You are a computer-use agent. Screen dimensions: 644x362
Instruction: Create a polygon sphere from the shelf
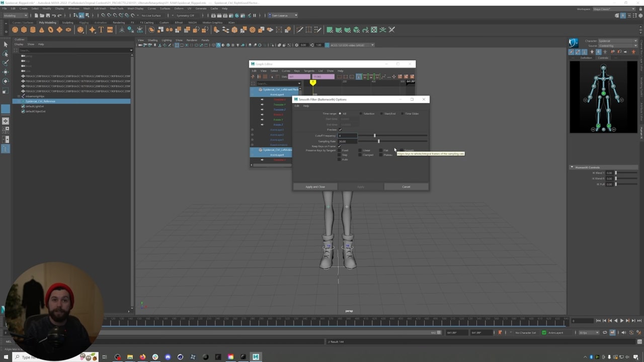point(15,30)
